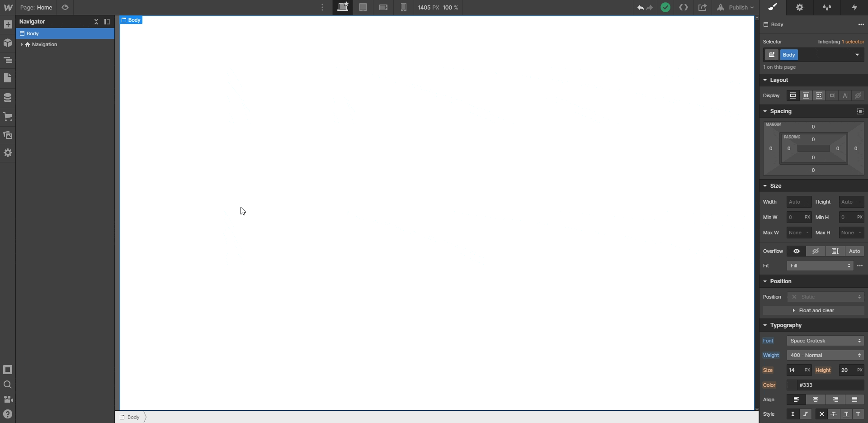The width and height of the screenshot is (868, 423).
Task: Open the Export Code icon
Action: [x=684, y=7]
